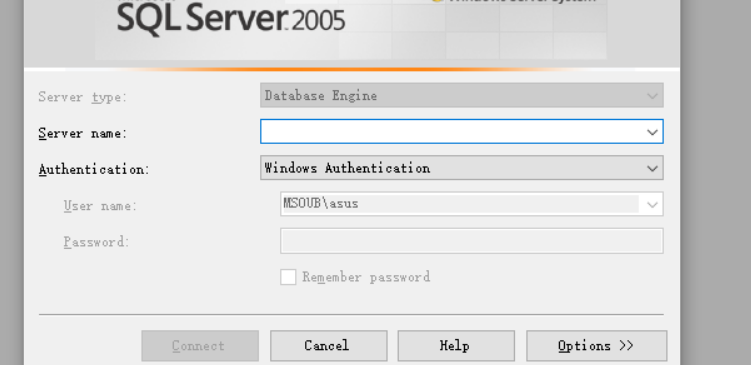Screen dimensions: 751x365
Task: Toggle the Remember password checkbox
Action: [x=288, y=277]
